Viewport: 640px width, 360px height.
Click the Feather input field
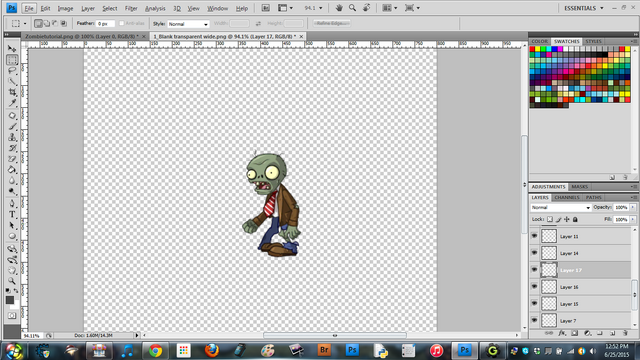(x=105, y=24)
